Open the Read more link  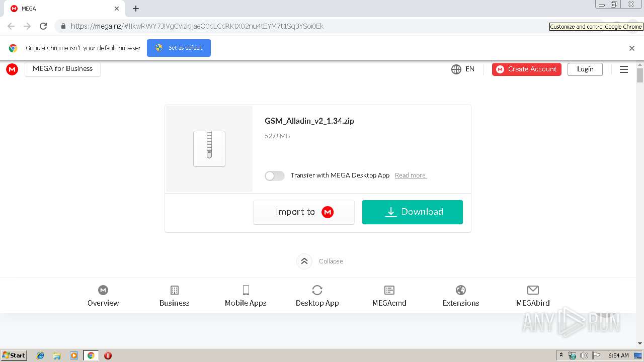coord(411,175)
